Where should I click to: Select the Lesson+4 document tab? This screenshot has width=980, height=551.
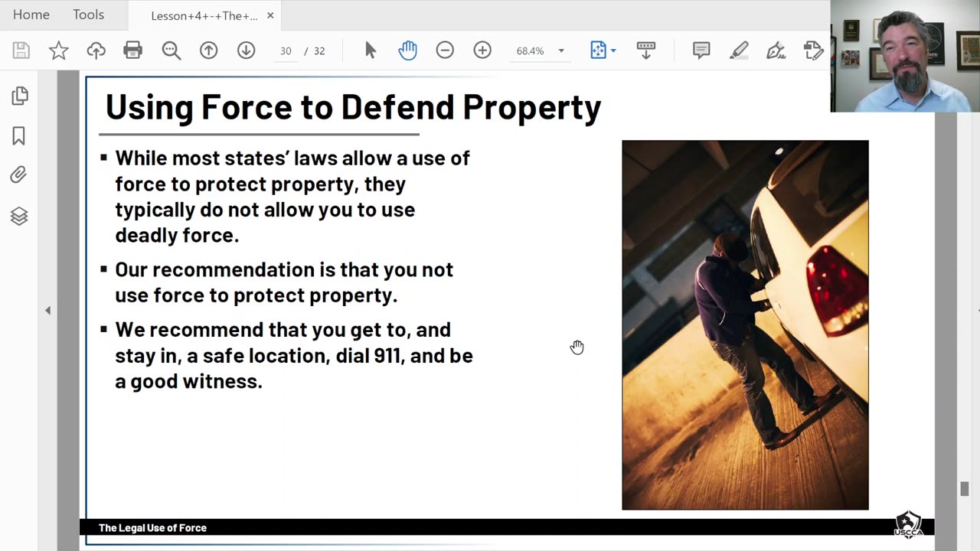pos(204,15)
